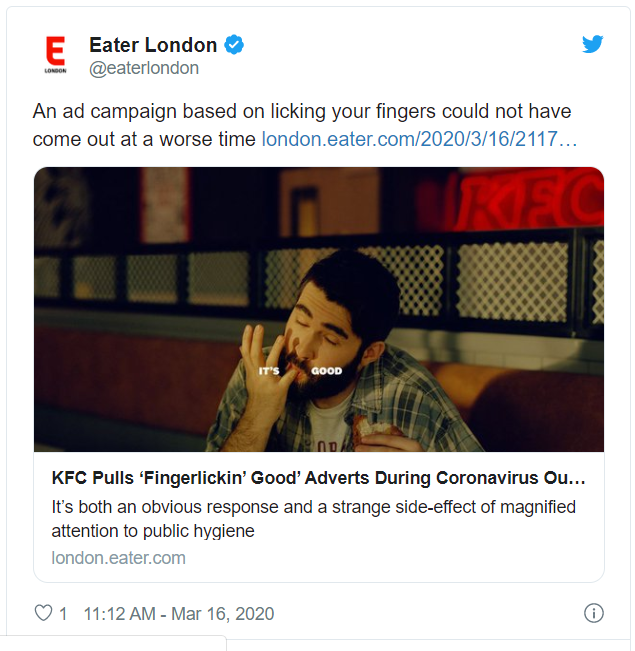Click the Eater London profile avatar
The width and height of the screenshot is (635, 651).
click(55, 55)
